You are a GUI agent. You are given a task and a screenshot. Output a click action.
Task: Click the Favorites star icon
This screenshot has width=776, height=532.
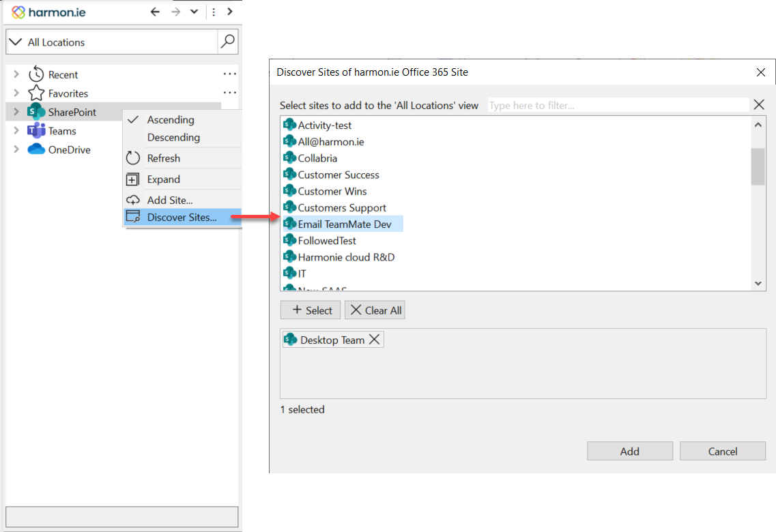click(36, 93)
